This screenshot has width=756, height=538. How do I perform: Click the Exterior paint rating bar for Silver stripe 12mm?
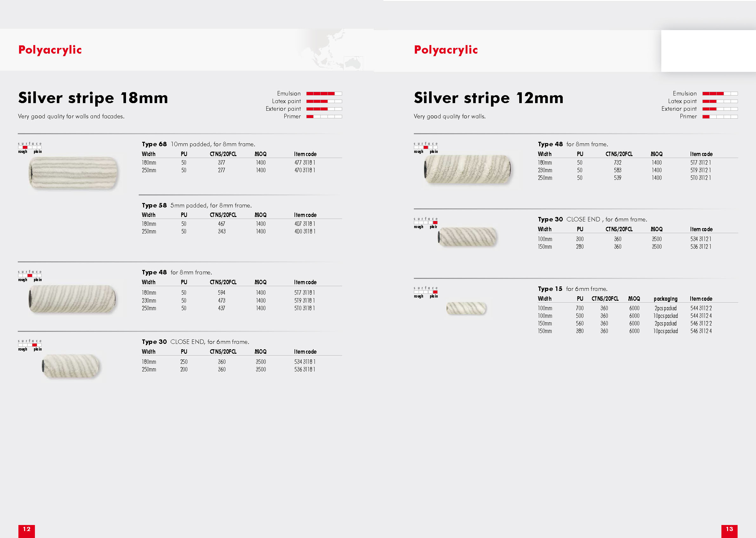pyautogui.click(x=720, y=109)
